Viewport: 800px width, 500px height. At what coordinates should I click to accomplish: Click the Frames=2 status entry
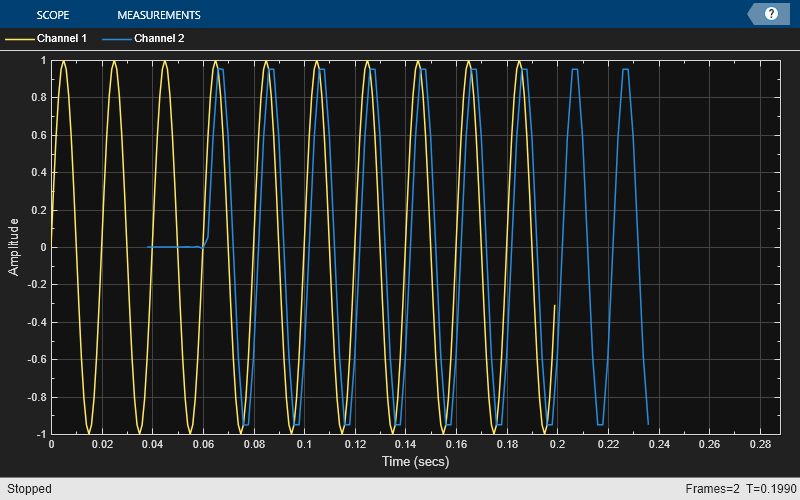712,489
